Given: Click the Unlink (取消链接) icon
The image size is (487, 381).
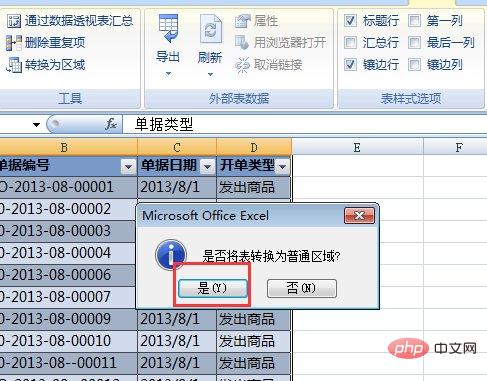Looking at the screenshot, I should [x=242, y=65].
